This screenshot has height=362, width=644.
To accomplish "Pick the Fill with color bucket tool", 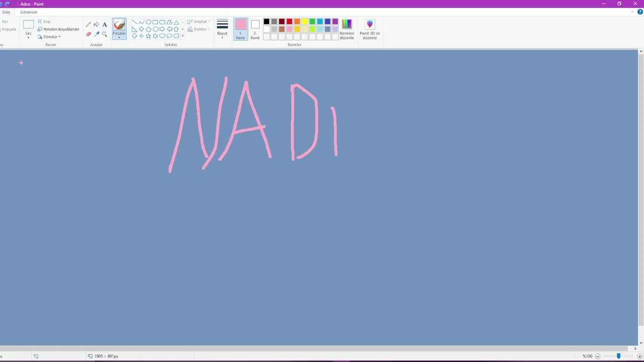I will click(x=97, y=25).
